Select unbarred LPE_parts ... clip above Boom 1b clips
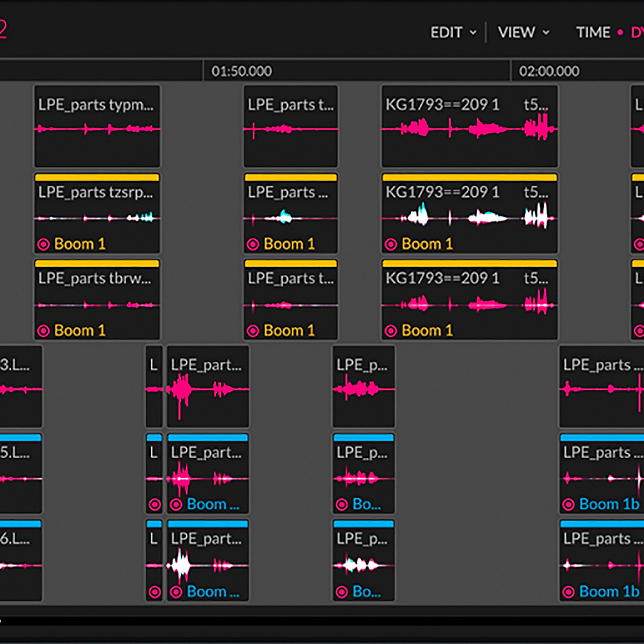 tap(602, 387)
